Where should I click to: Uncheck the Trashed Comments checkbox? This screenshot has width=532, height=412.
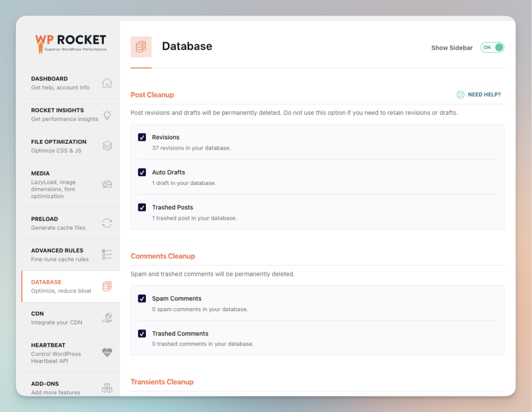(x=142, y=333)
